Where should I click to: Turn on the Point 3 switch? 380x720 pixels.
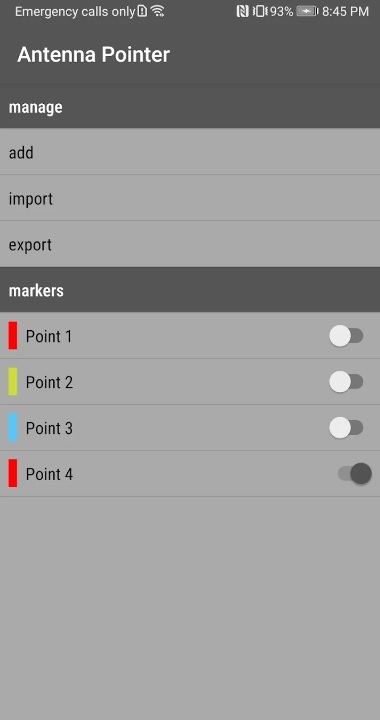click(x=346, y=428)
